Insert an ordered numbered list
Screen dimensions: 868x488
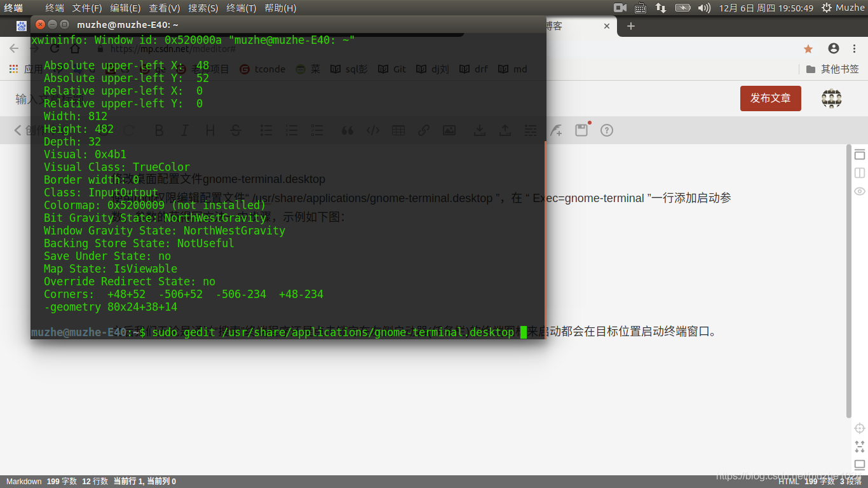click(x=292, y=130)
